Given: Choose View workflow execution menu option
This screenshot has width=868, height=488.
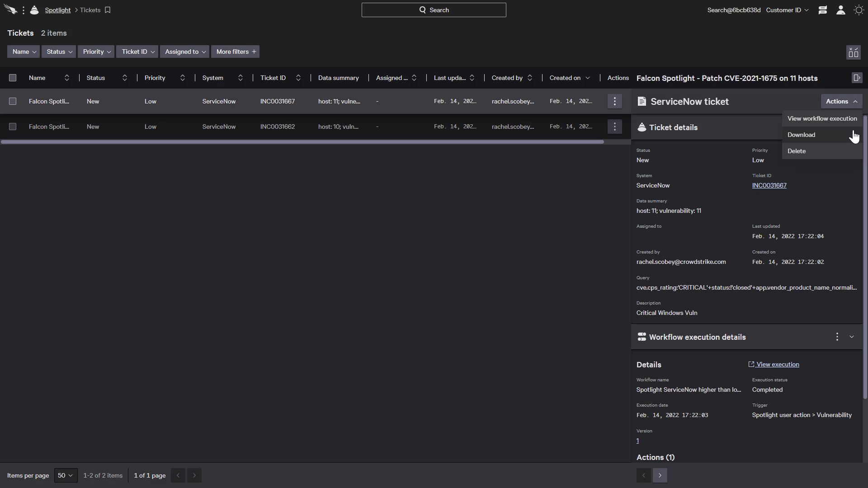Looking at the screenshot, I should coord(822,118).
